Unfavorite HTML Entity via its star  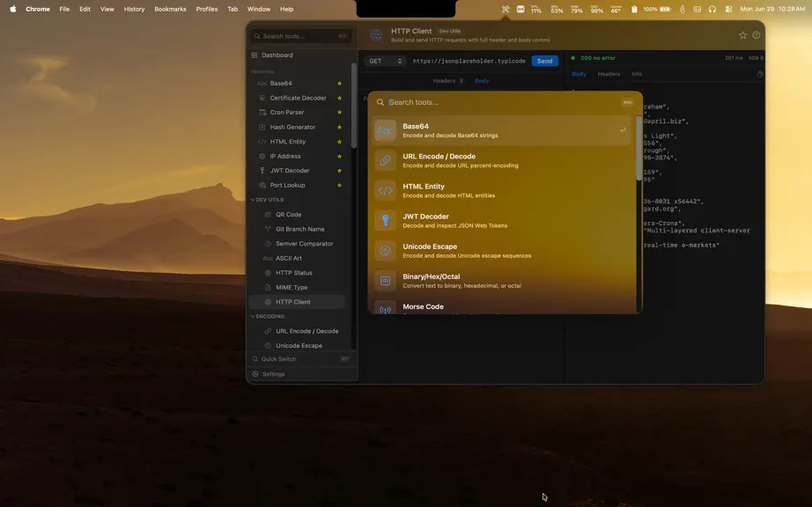click(x=339, y=141)
